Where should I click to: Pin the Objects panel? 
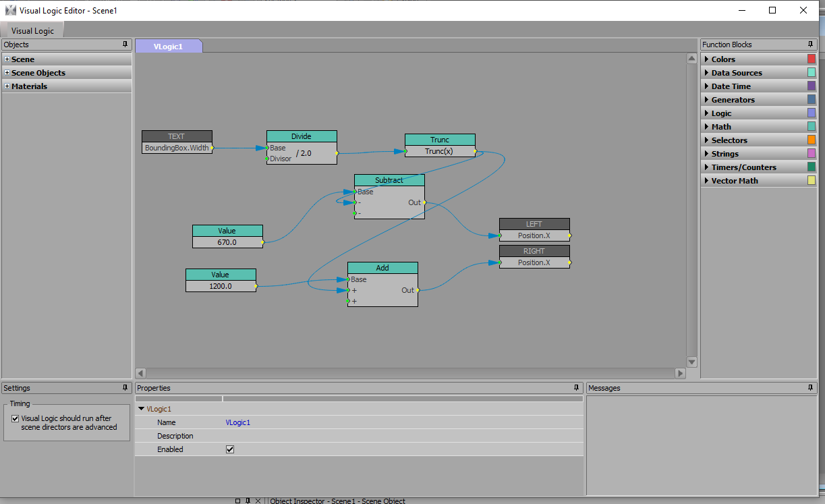coord(125,45)
